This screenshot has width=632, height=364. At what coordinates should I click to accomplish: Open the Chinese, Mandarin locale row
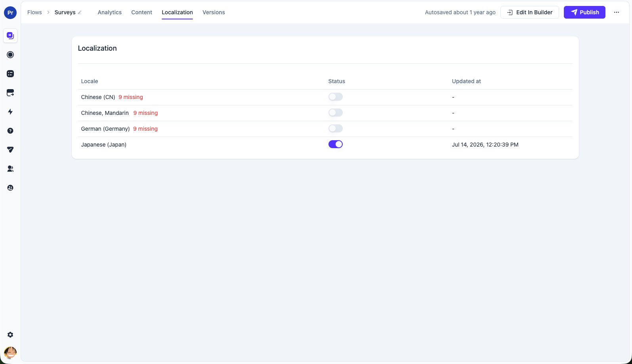325,113
